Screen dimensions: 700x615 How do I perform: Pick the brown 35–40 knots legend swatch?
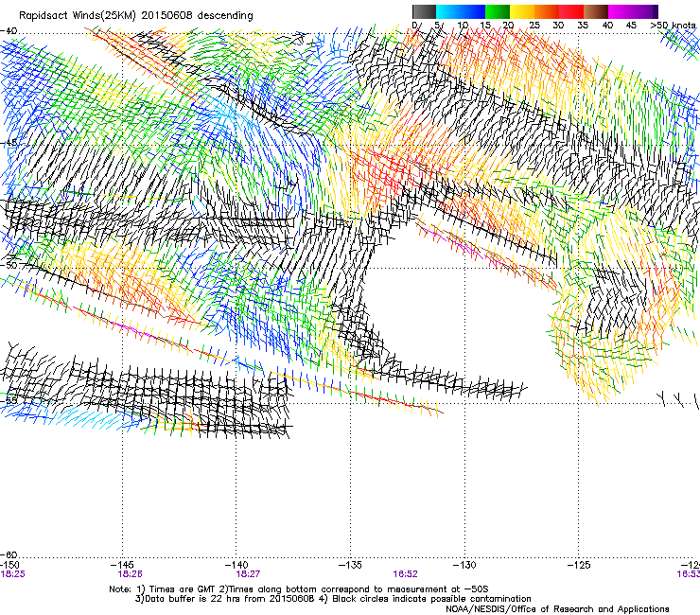click(x=596, y=11)
